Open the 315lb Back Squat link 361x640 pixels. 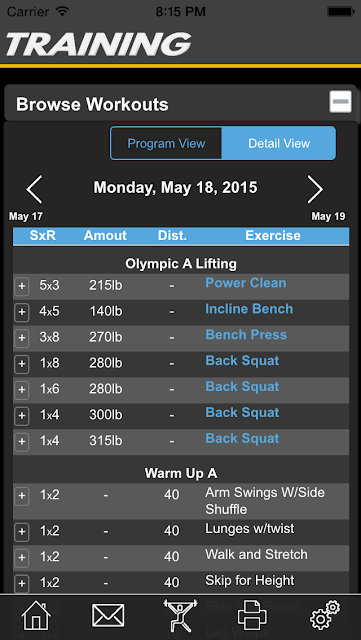coord(242,438)
